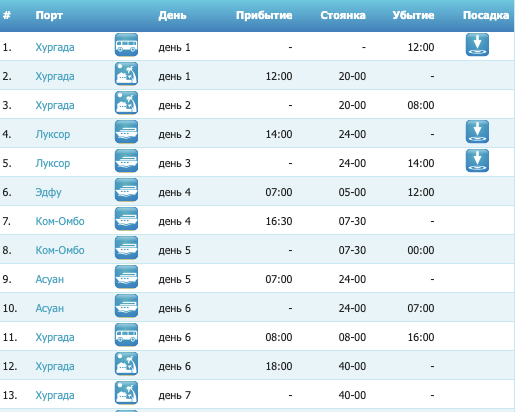This screenshot has height=412, width=530.
Task: Click the Стоянка column header
Action: (x=343, y=16)
